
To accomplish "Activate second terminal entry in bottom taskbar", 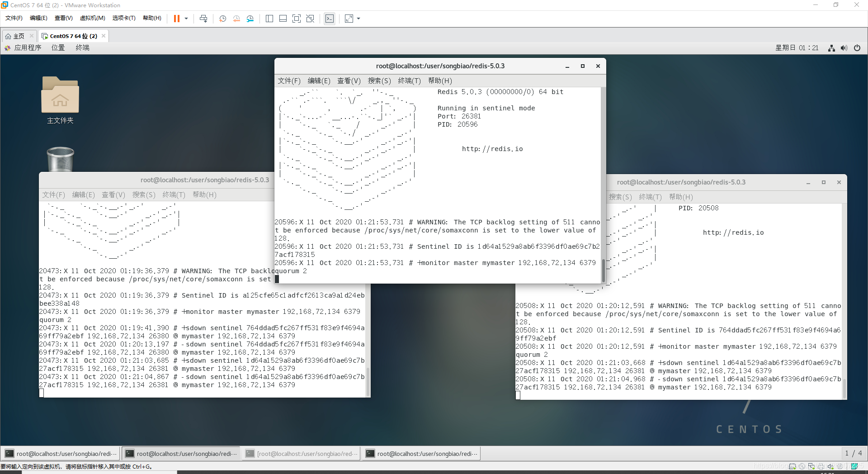I will coord(181,454).
